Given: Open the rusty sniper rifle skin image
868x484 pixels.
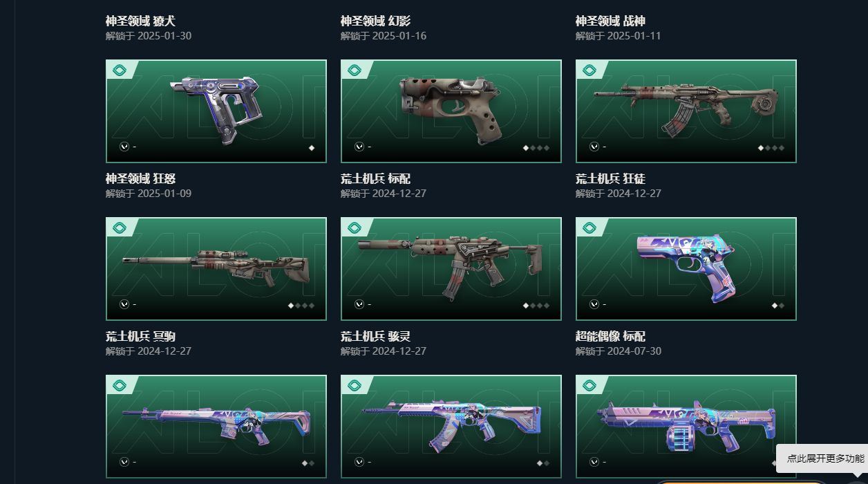Looking at the screenshot, I should [216, 268].
